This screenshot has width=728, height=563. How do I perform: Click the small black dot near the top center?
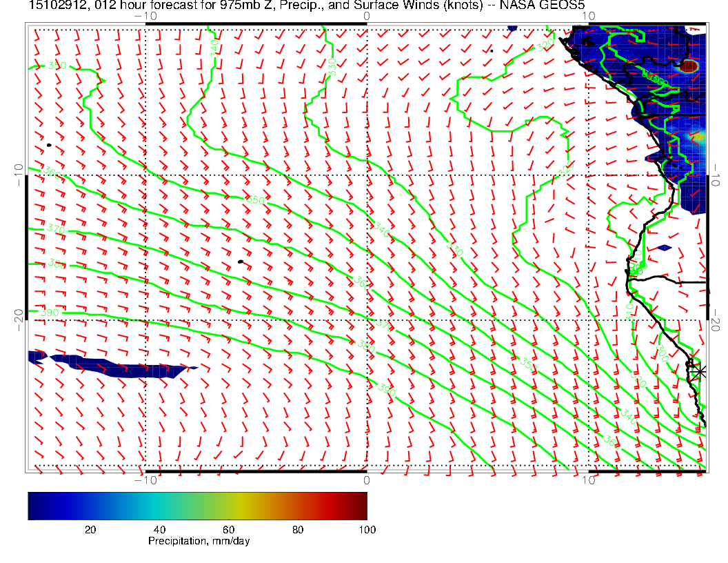click(x=492, y=50)
